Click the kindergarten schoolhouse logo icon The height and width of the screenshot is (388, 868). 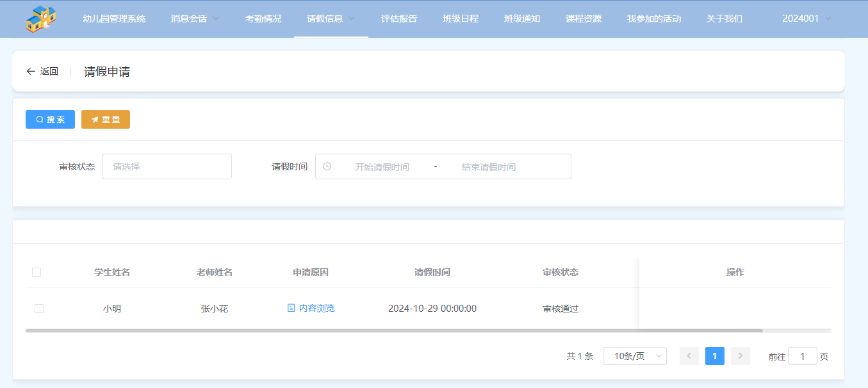(x=42, y=19)
